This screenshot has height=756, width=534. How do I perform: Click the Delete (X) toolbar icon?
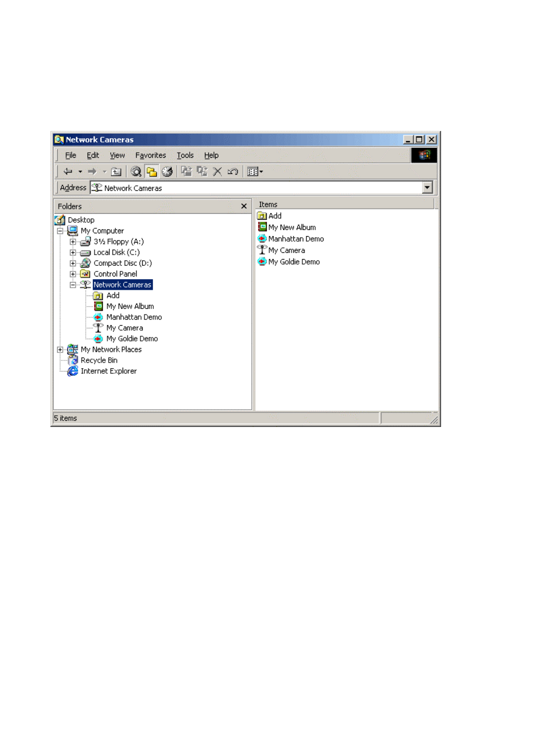[x=217, y=172]
